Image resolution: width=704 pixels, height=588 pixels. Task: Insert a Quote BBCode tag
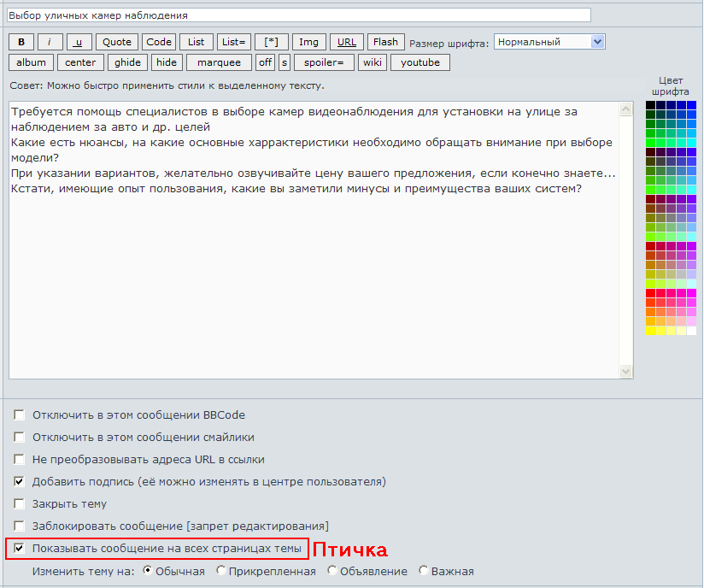point(117,42)
